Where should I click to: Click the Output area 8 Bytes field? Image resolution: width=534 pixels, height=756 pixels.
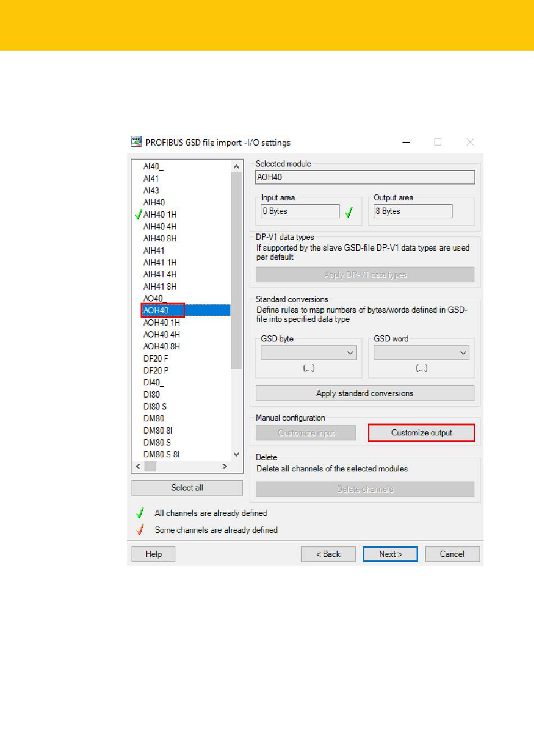[413, 211]
